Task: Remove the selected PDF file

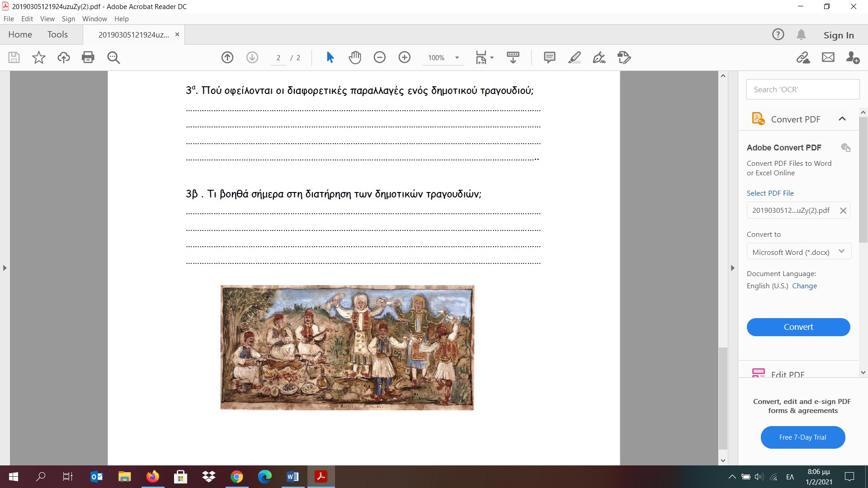Action: pos(843,211)
